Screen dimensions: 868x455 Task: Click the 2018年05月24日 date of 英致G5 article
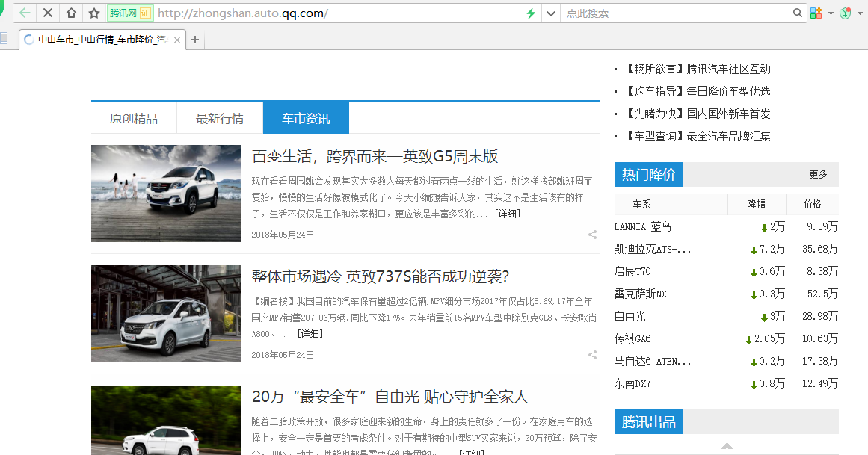(283, 235)
